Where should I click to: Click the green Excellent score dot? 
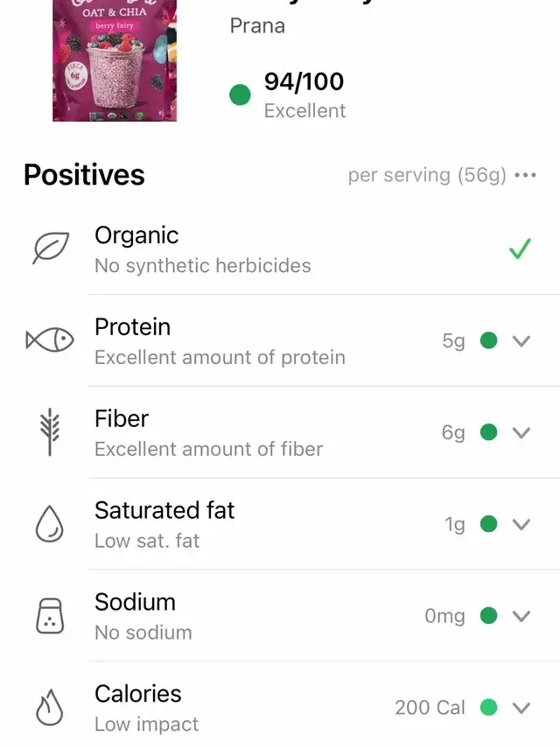click(x=240, y=94)
